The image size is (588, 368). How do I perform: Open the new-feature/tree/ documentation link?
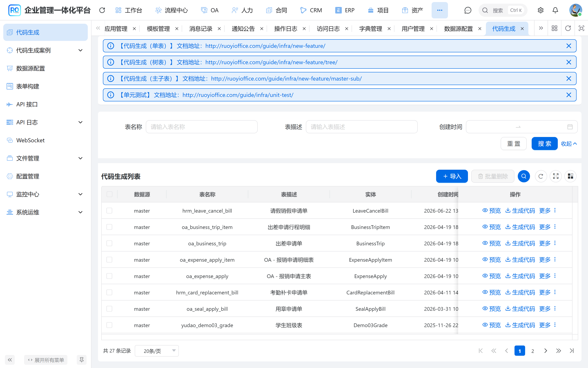click(271, 62)
